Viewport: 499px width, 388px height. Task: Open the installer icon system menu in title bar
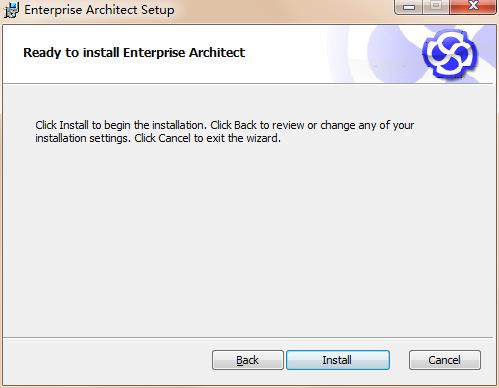[x=11, y=10]
